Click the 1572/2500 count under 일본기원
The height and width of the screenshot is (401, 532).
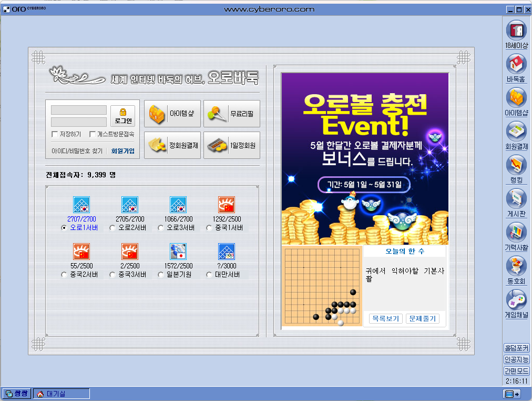coord(178,266)
